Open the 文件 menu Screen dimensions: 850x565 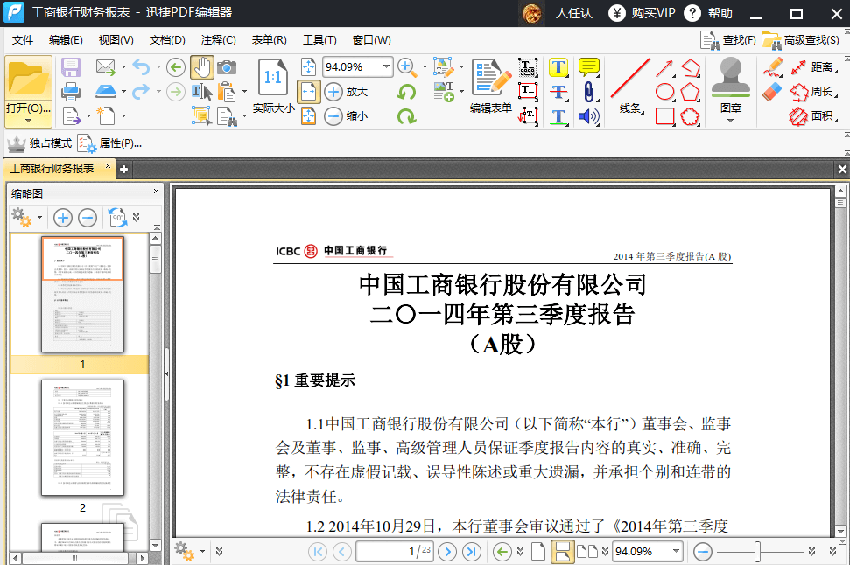pyautogui.click(x=22, y=40)
